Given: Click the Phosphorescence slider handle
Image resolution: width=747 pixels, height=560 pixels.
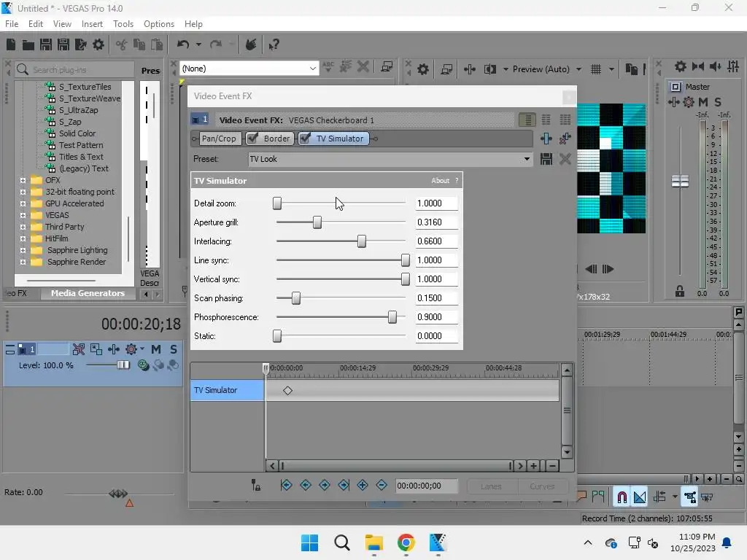Looking at the screenshot, I should 392,317.
